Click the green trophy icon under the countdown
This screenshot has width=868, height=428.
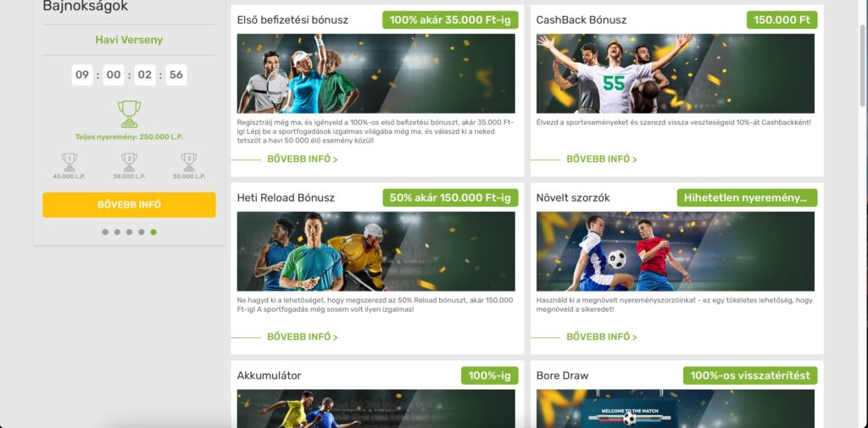coord(129,114)
